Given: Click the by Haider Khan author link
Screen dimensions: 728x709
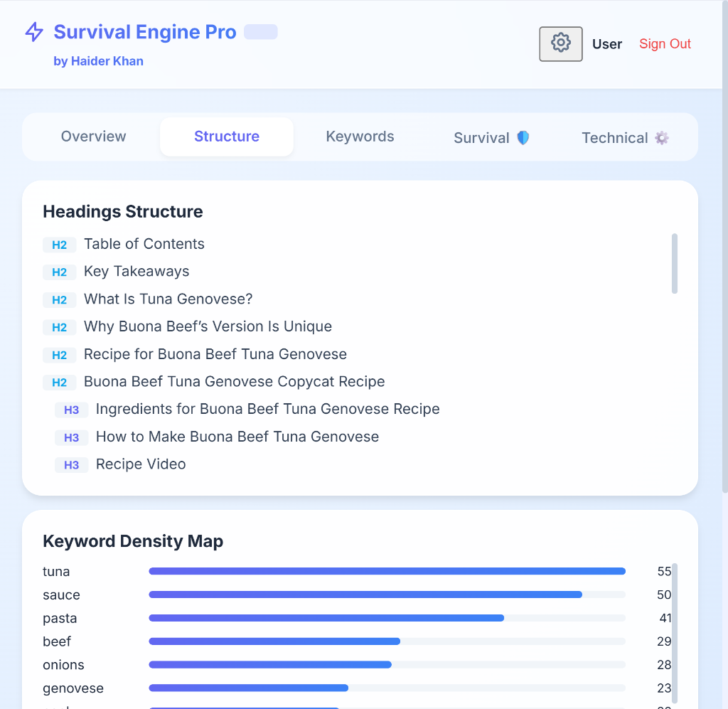Looking at the screenshot, I should pyautogui.click(x=98, y=61).
